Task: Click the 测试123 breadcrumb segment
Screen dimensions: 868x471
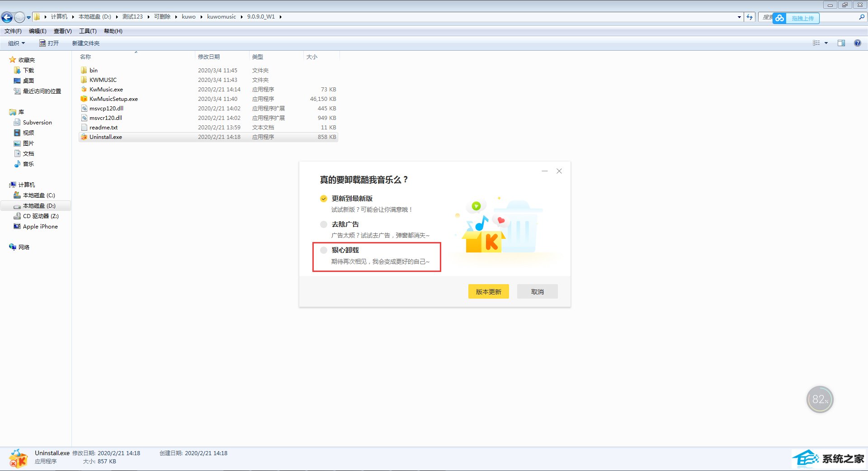Action: (x=132, y=17)
